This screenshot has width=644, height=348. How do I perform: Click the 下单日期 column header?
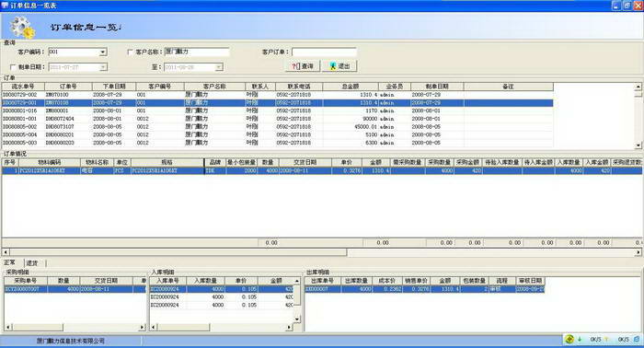pyautogui.click(x=114, y=87)
